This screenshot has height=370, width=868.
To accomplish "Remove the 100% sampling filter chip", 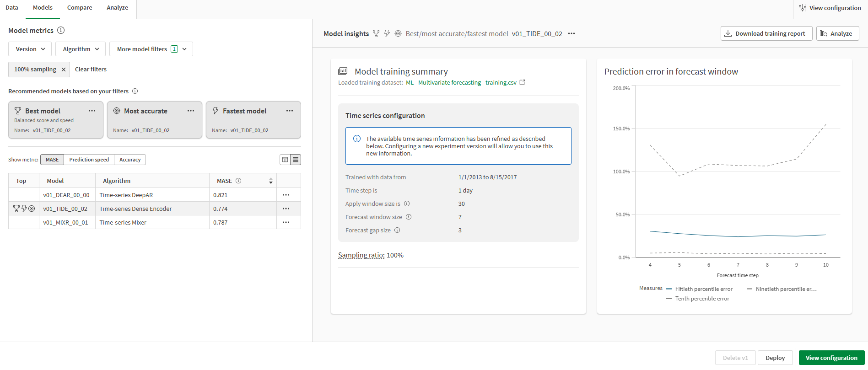I will [64, 70].
